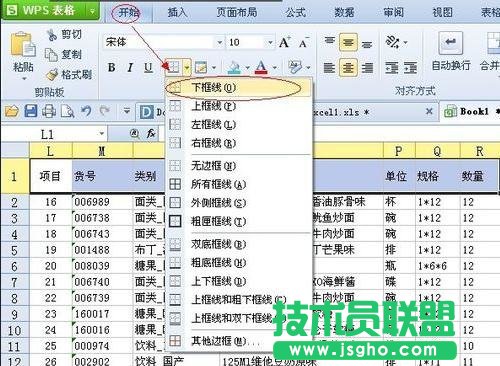Close the excel1.xls document tab

(x=429, y=111)
